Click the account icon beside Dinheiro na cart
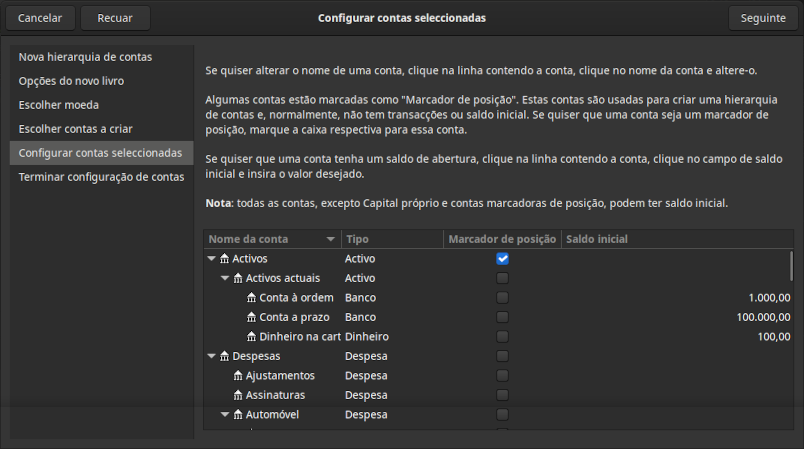Viewport: 804px width, 449px height. pos(251,337)
